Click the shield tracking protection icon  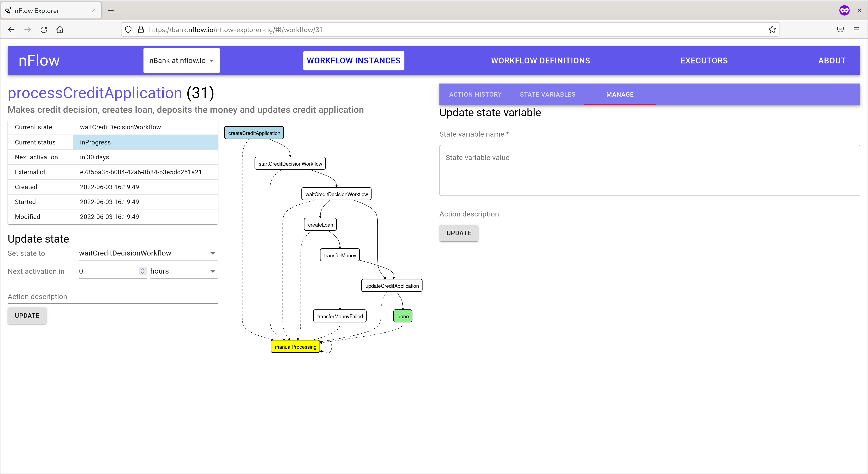click(128, 30)
